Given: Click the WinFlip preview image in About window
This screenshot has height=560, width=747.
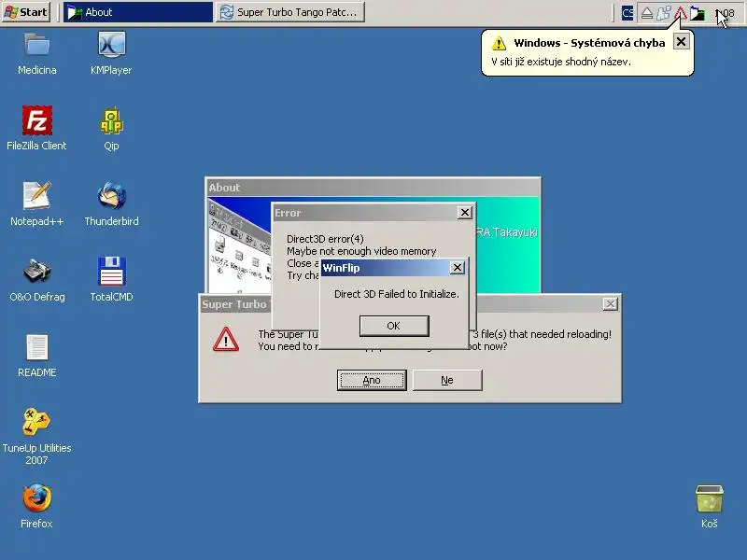Looking at the screenshot, I should [x=240, y=245].
